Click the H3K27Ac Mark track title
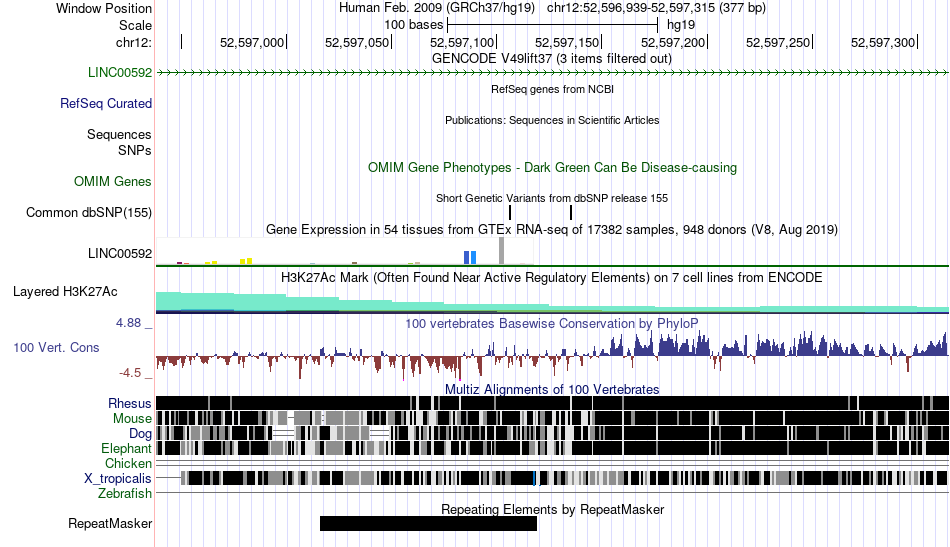 point(552,278)
